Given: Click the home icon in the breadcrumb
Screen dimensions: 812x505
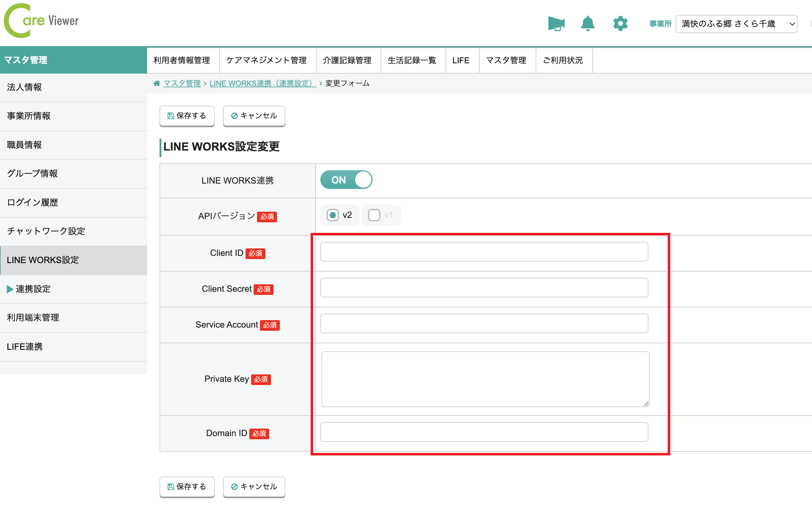Looking at the screenshot, I should coord(156,83).
